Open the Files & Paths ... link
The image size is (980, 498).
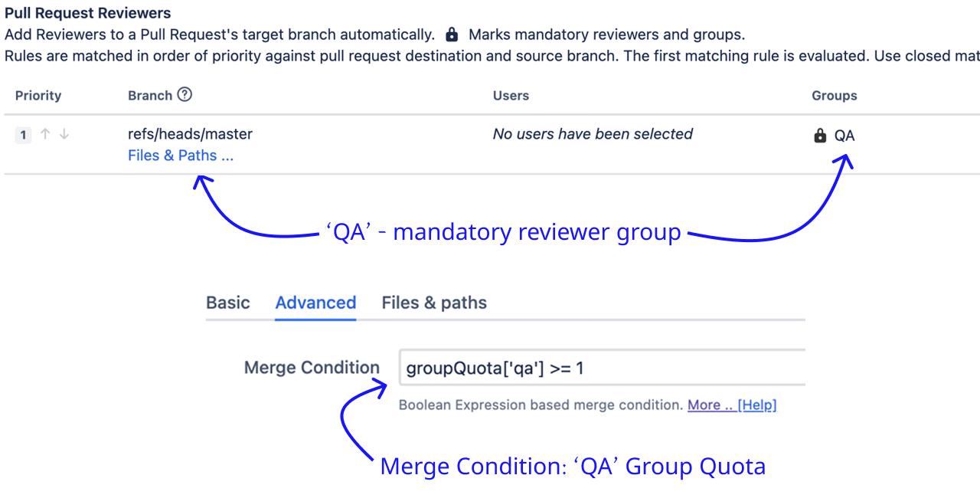click(x=181, y=156)
